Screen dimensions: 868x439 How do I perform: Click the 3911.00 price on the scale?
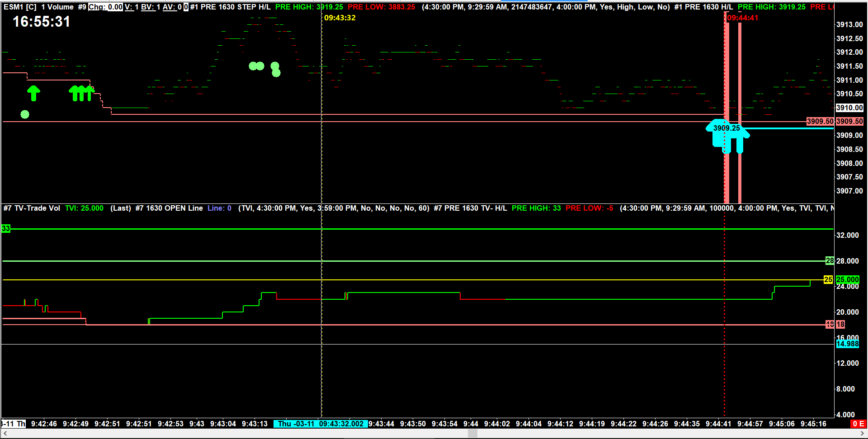pyautogui.click(x=849, y=80)
